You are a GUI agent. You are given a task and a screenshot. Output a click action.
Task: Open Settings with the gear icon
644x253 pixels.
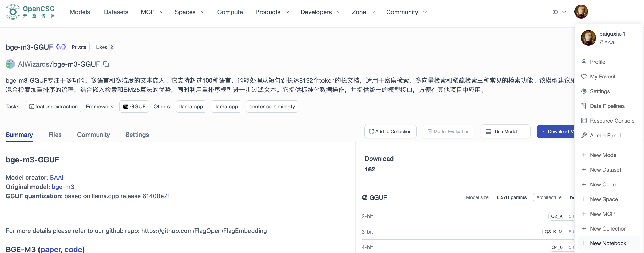point(600,91)
